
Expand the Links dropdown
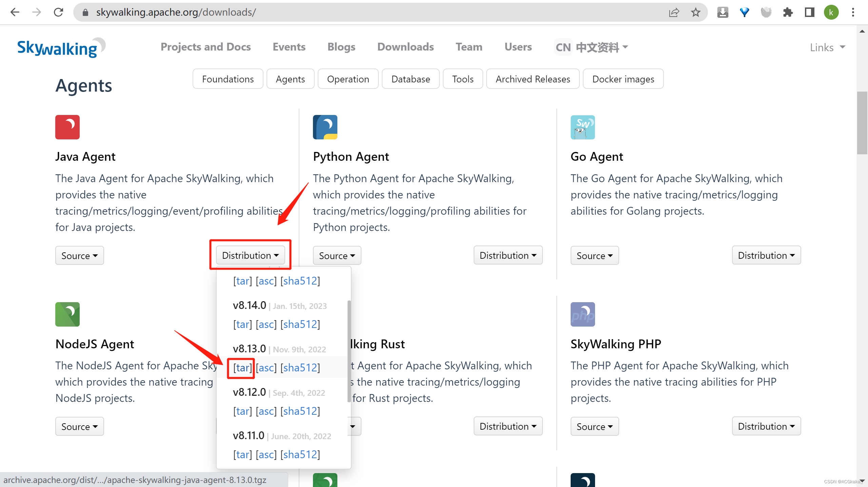click(x=827, y=47)
